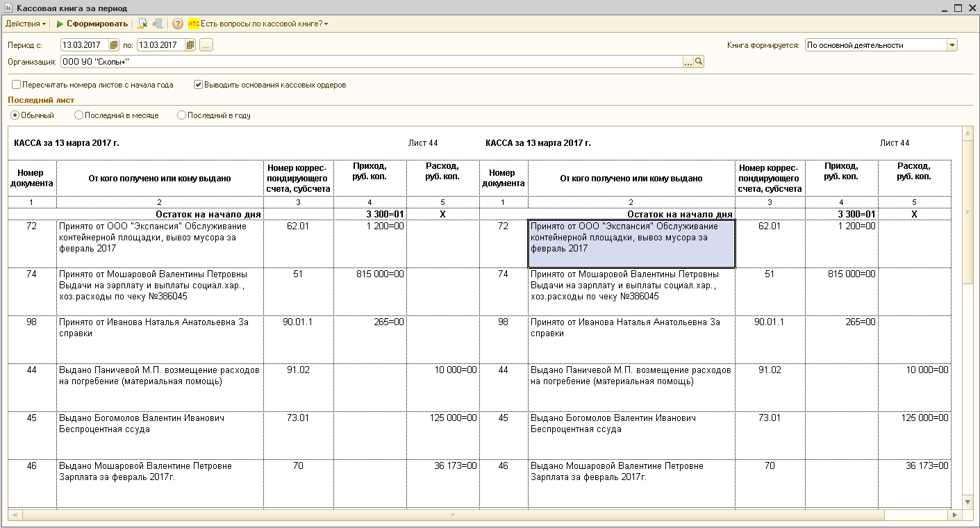
Task: Enable 'Пересчитать номера листов с начала года'
Action: click(16, 85)
